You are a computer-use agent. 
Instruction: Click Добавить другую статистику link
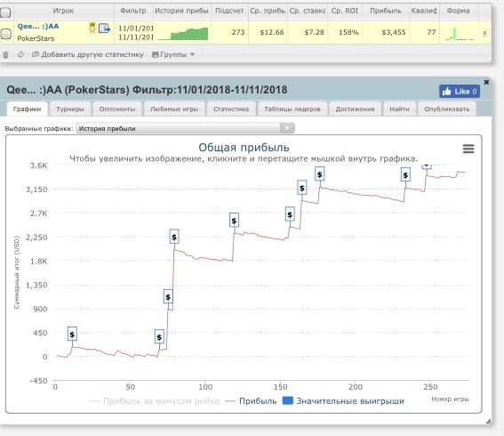[x=88, y=54]
